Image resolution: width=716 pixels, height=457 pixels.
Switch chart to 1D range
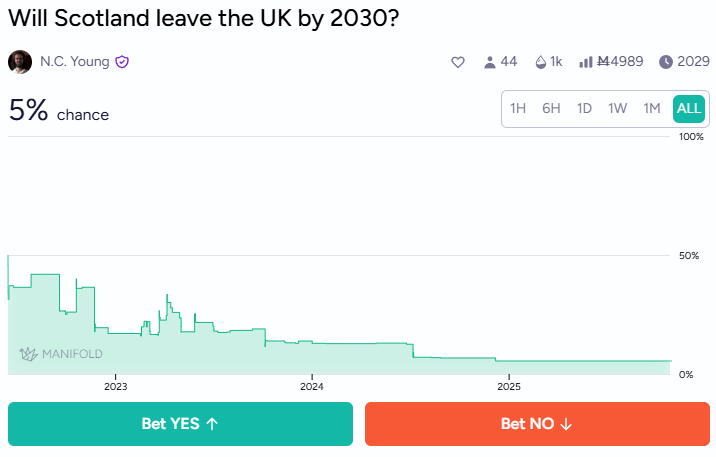click(584, 109)
